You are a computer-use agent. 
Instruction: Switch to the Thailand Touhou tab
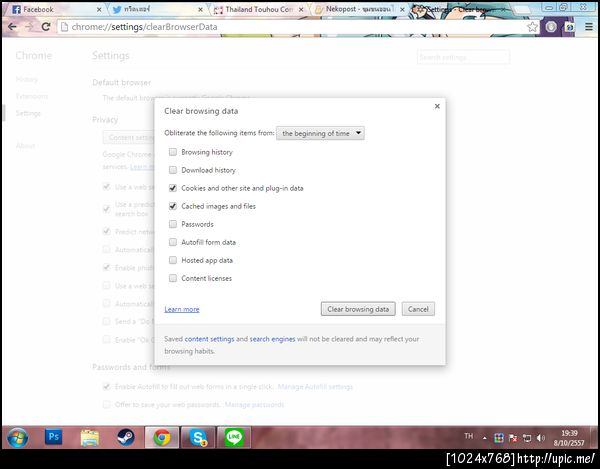(x=257, y=10)
